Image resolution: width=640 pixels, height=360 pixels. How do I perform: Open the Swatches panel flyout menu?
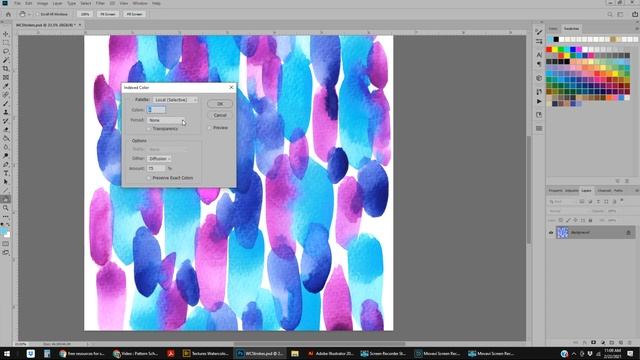(x=636, y=29)
